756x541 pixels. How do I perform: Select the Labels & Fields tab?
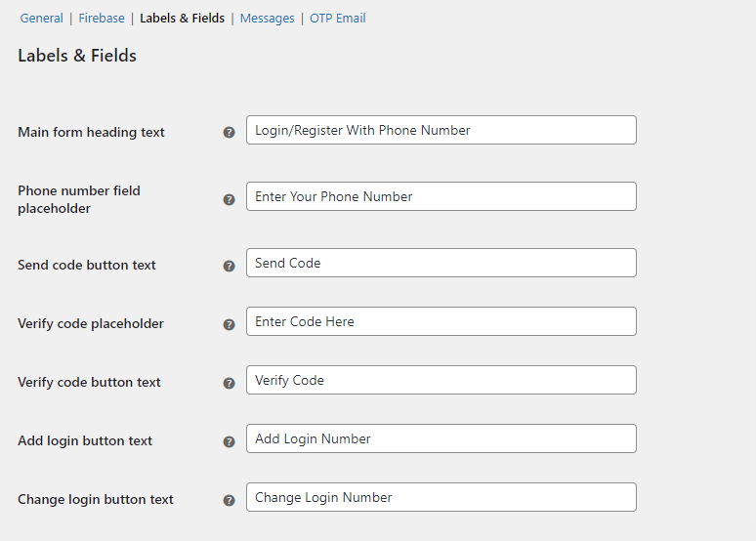tap(182, 19)
